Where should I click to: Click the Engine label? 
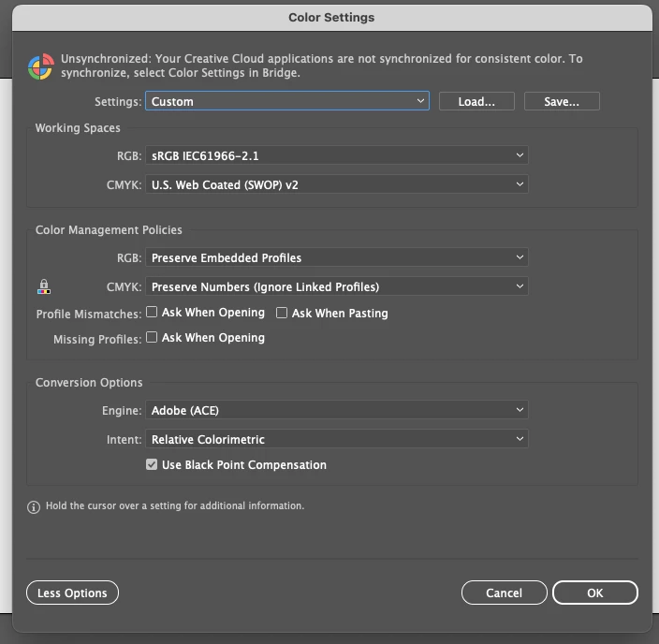pos(122,410)
